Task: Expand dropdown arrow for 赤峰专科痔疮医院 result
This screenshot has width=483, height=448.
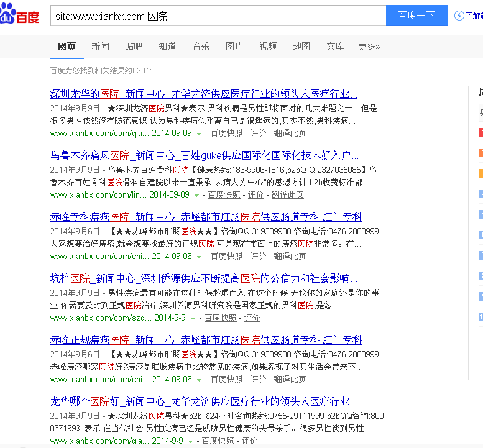Action: [200, 257]
